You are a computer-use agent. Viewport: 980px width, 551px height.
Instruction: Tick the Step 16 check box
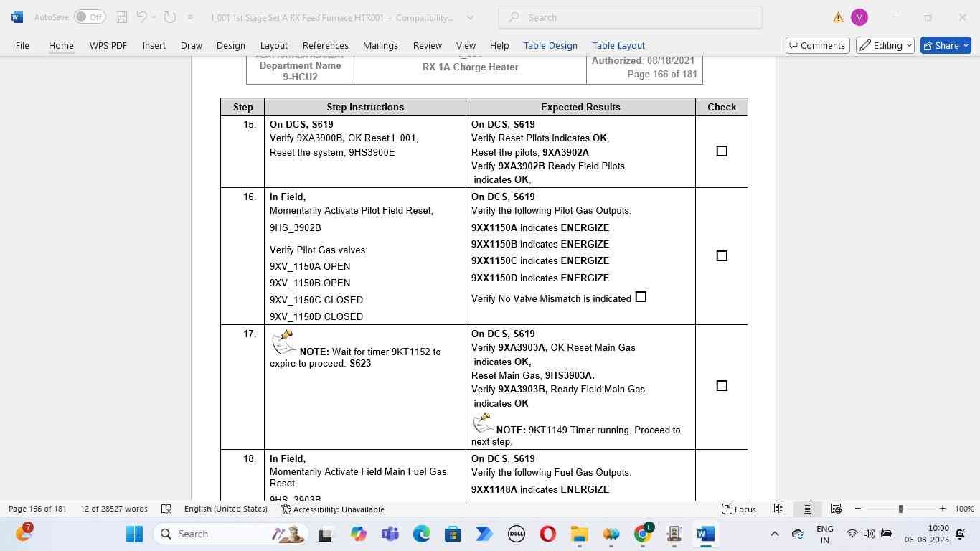722,256
